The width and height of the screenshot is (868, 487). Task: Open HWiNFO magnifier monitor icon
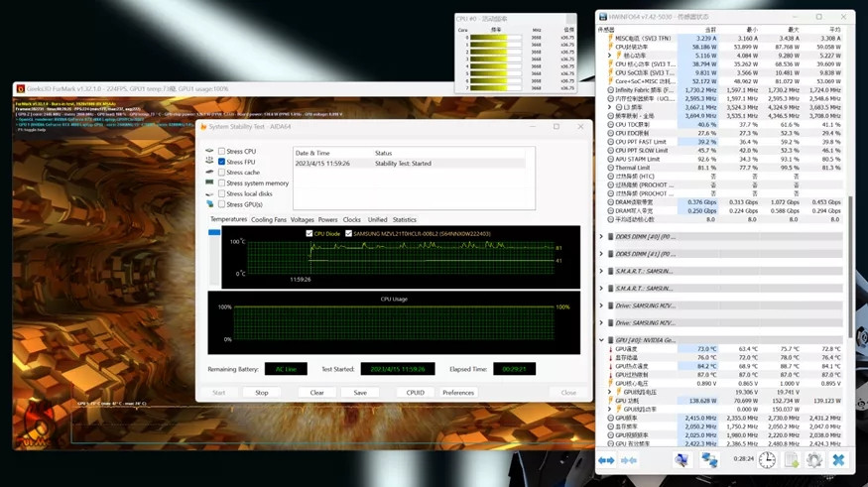pyautogui.click(x=682, y=459)
